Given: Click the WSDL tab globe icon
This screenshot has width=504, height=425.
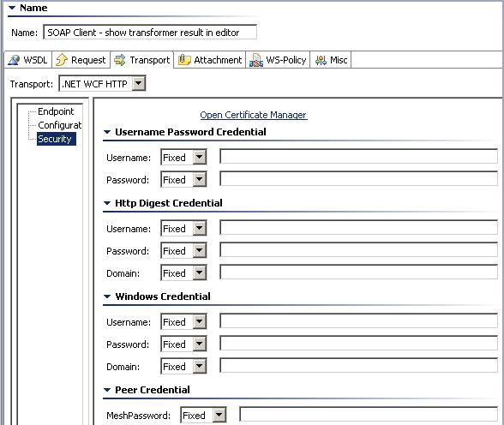Looking at the screenshot, I should (x=14, y=60).
